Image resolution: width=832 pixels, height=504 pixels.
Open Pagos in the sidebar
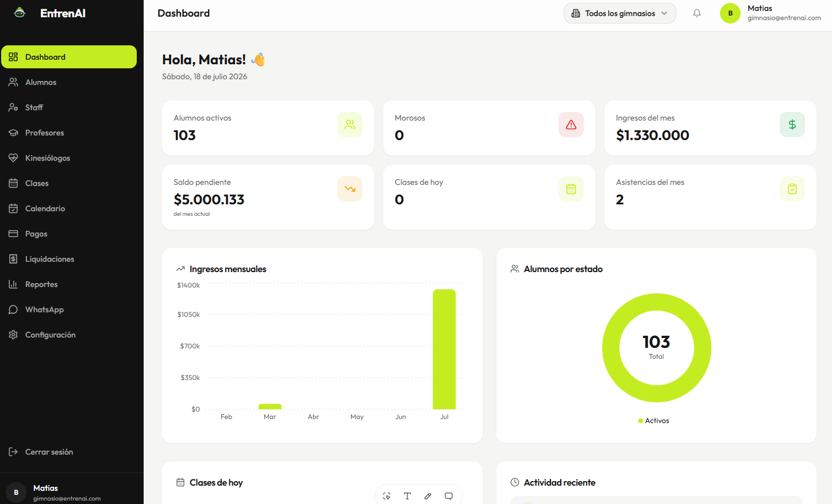coord(69,234)
